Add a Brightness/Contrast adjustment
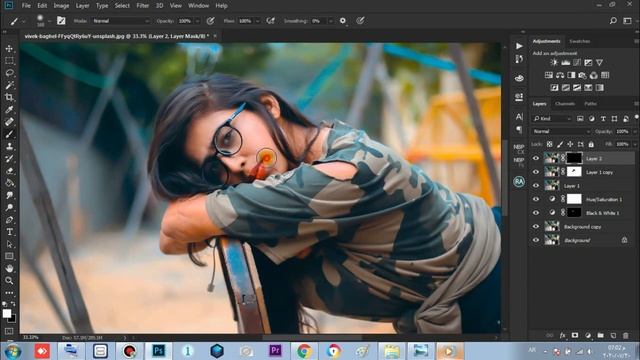Image resolution: width=640 pixels, height=360 pixels. click(554, 62)
